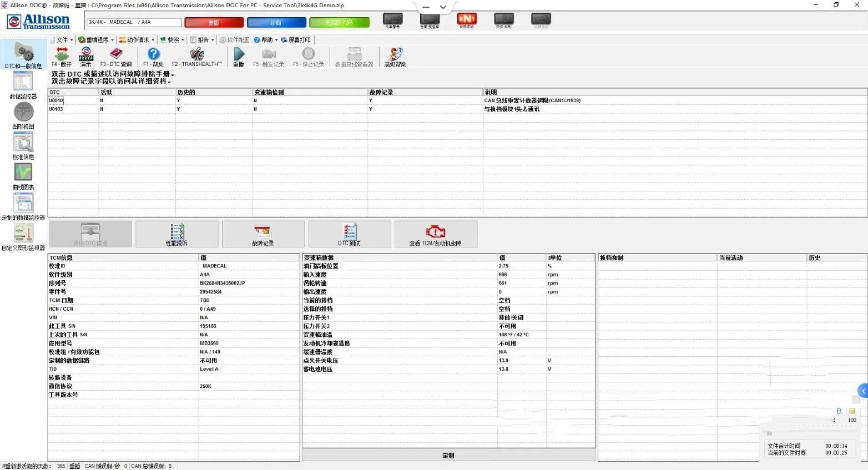Click the 变速箱检测 column header

[x=310, y=92]
